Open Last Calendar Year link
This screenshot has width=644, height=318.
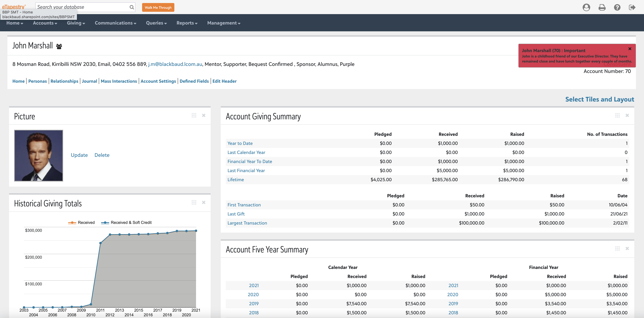(246, 152)
